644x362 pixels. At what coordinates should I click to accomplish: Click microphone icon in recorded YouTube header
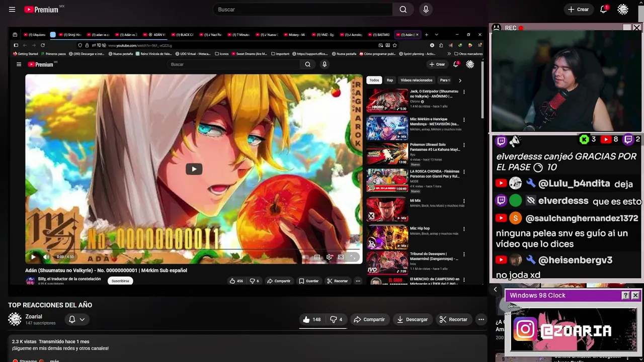click(325, 64)
